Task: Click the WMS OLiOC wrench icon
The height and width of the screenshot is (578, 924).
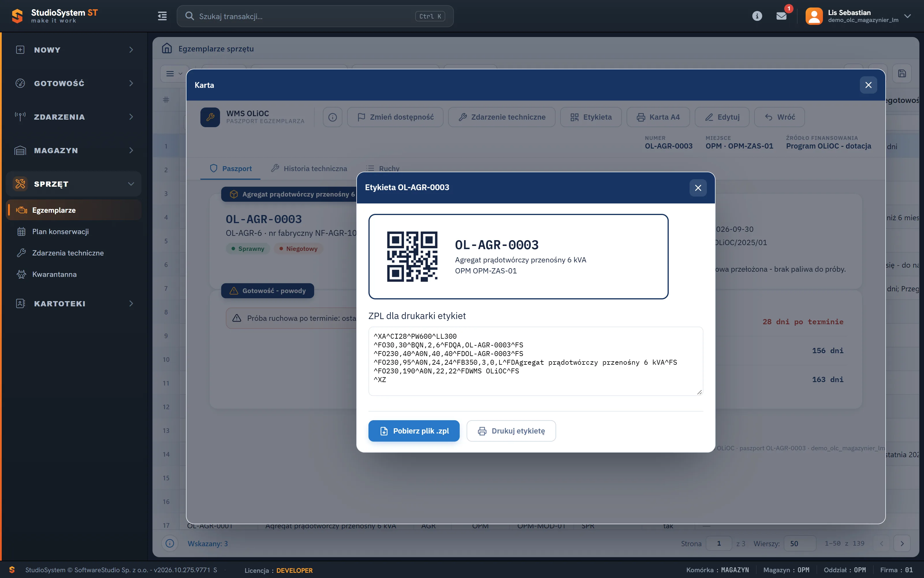Action: (210, 117)
